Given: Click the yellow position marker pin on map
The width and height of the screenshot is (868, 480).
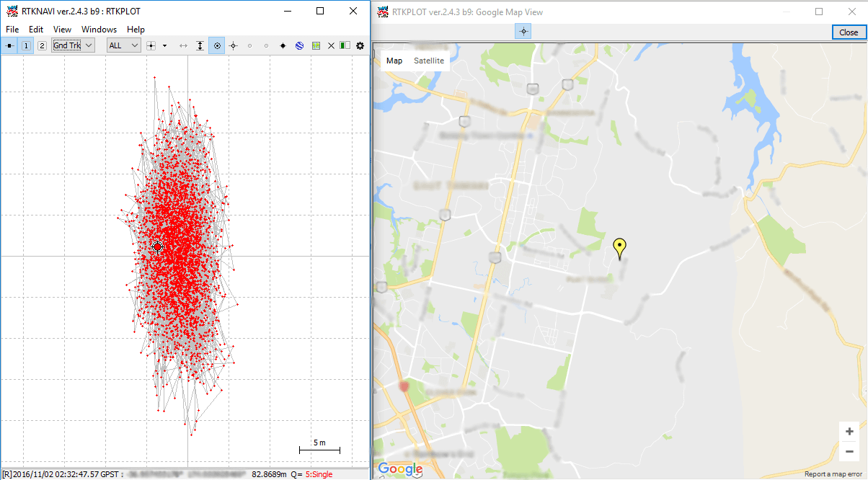Looking at the screenshot, I should (x=619, y=249).
